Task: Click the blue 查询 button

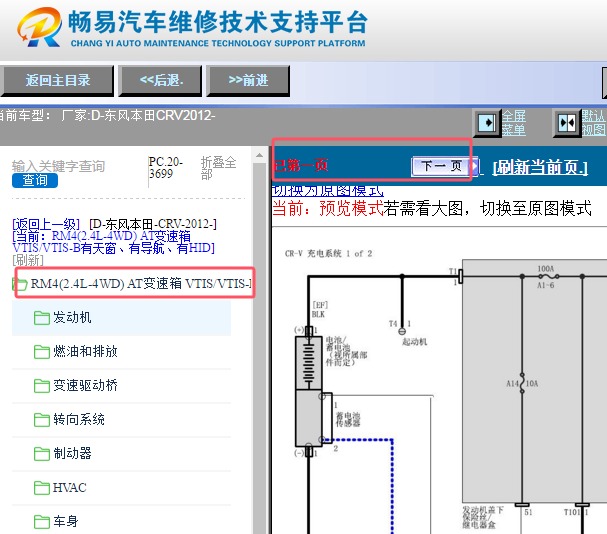Action: (35, 180)
